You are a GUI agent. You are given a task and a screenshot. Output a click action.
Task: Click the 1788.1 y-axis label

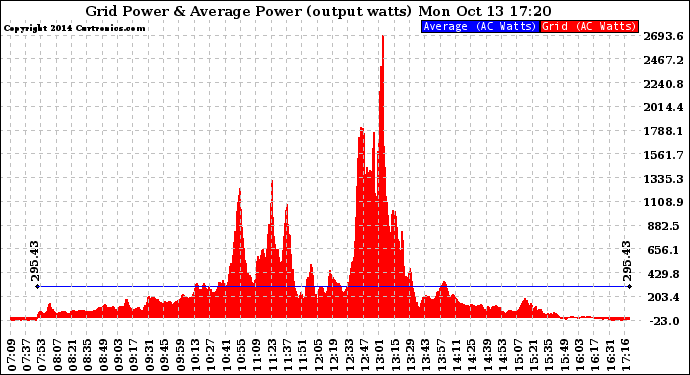tap(663, 131)
